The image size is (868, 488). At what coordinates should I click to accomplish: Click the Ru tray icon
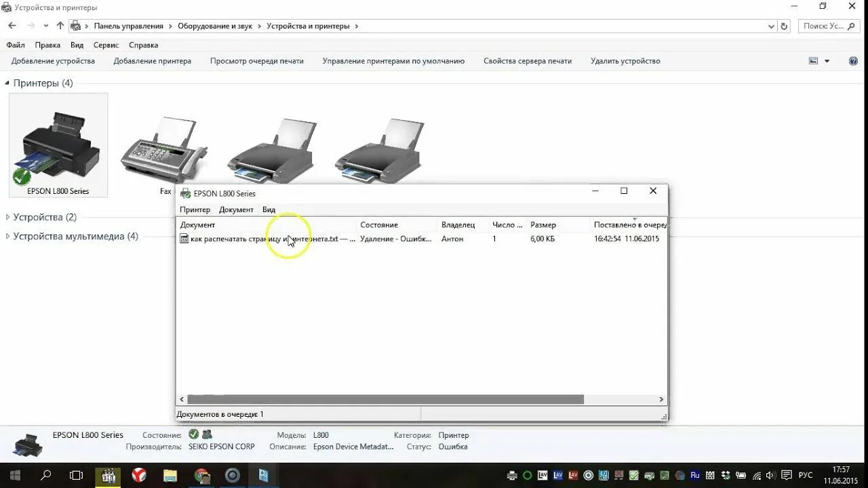pos(695,476)
